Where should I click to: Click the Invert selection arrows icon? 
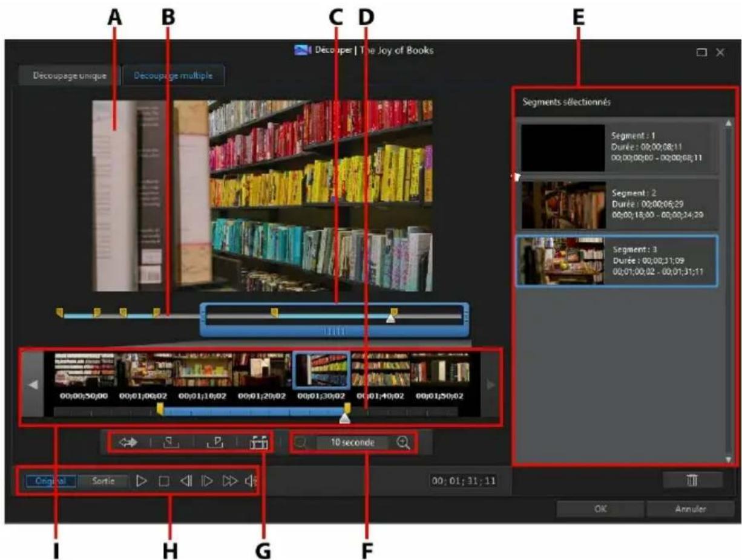pos(129,443)
